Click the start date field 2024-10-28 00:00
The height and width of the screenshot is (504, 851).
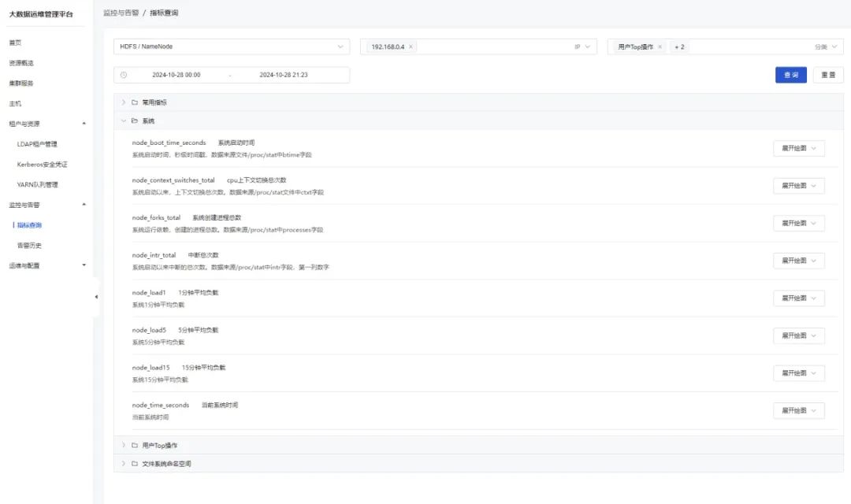pos(177,75)
